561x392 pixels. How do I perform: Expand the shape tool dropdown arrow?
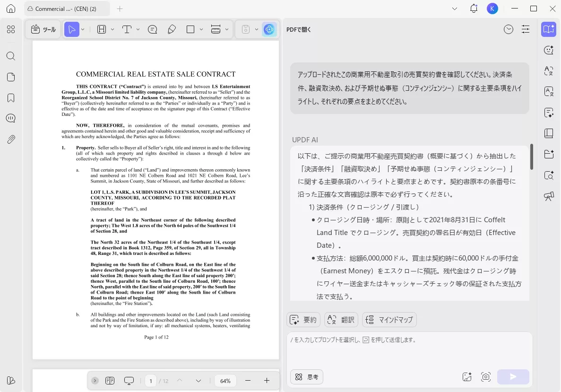point(201,29)
